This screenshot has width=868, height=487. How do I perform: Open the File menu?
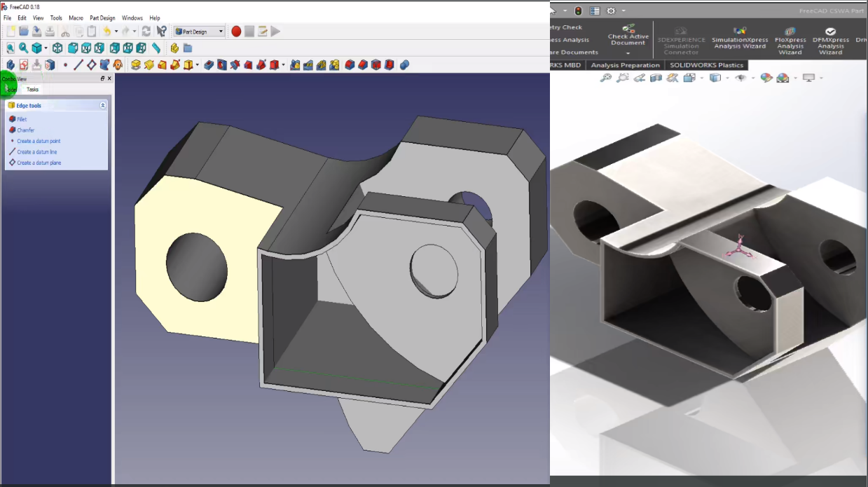pos(7,18)
